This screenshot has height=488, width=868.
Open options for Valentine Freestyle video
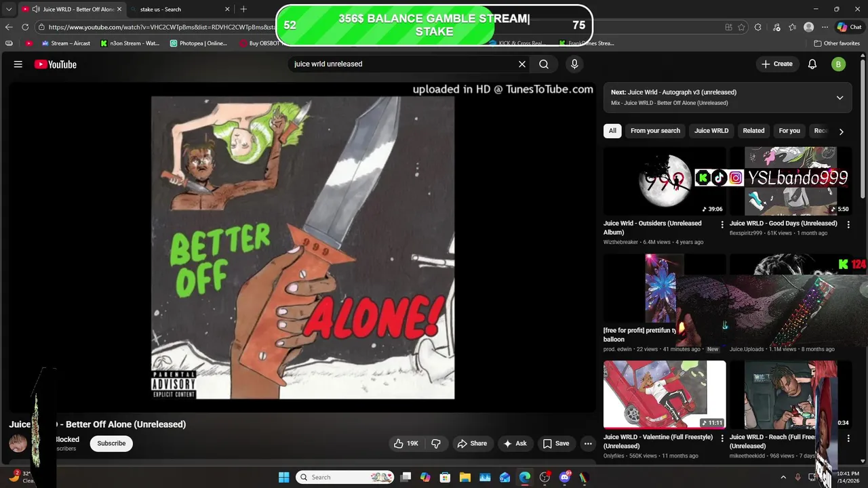point(722,438)
